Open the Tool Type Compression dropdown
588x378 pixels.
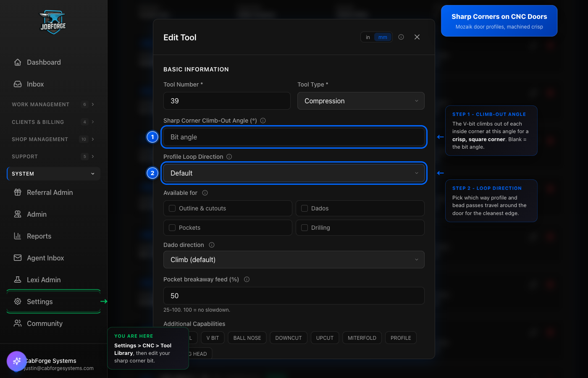click(x=361, y=101)
